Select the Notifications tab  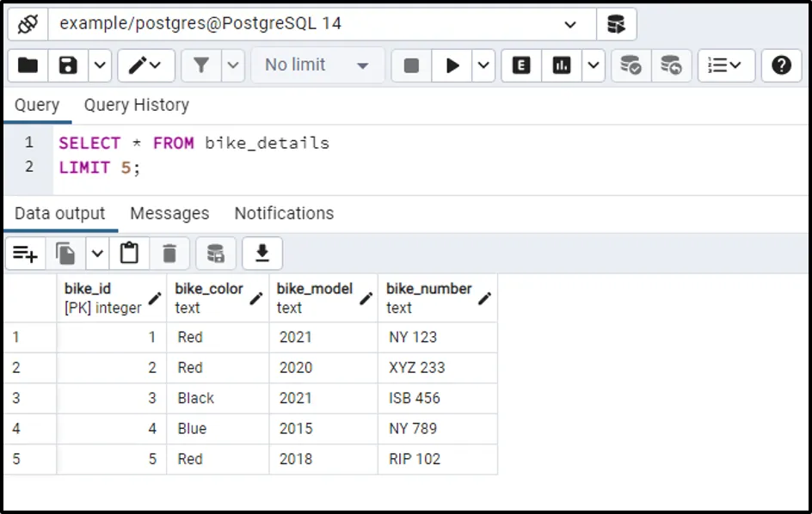tap(284, 213)
